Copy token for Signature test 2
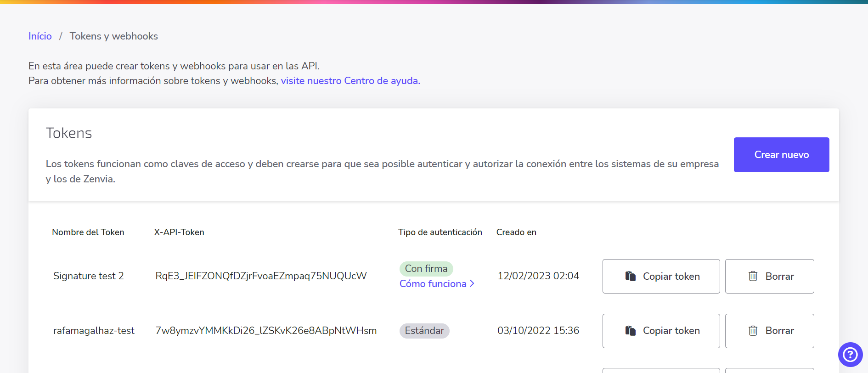Viewport: 868px width, 373px height. point(661,276)
